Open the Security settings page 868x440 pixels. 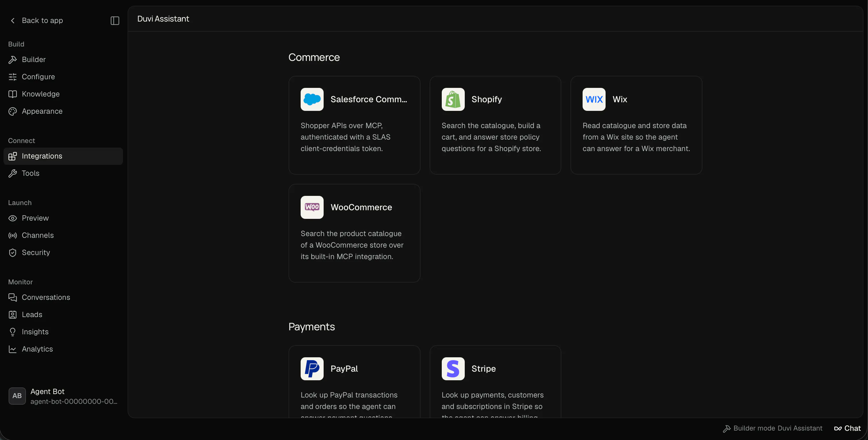(x=63, y=252)
